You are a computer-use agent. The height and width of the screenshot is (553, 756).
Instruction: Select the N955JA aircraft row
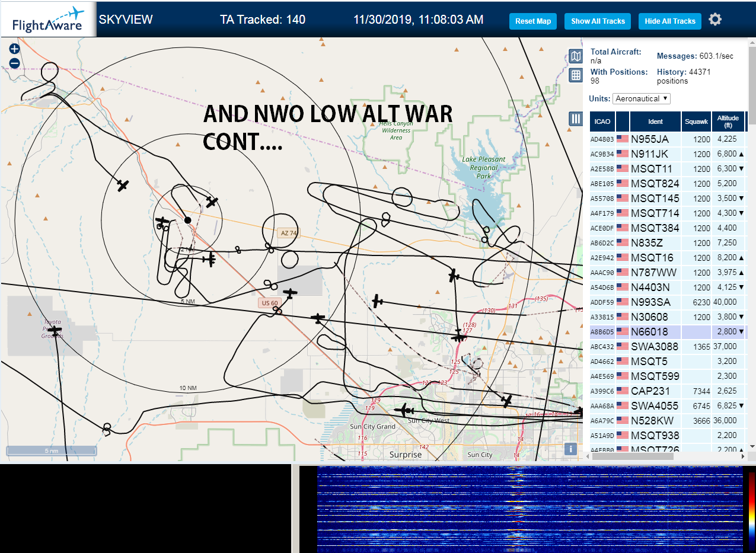coord(668,139)
